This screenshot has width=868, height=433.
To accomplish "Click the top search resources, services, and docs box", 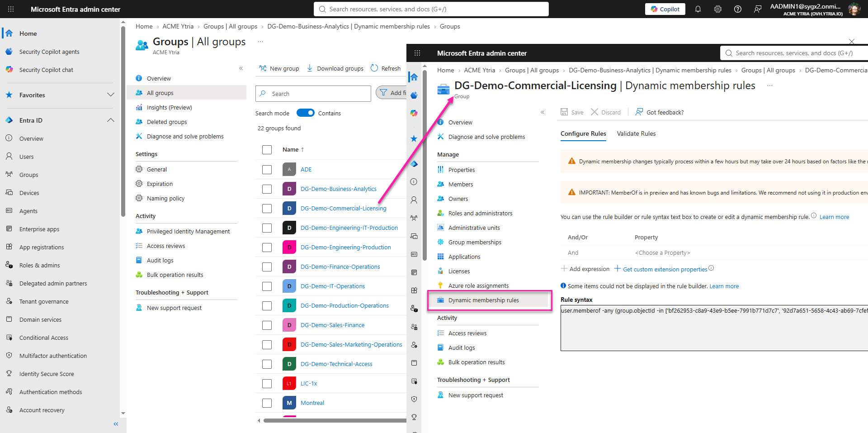I will point(431,9).
